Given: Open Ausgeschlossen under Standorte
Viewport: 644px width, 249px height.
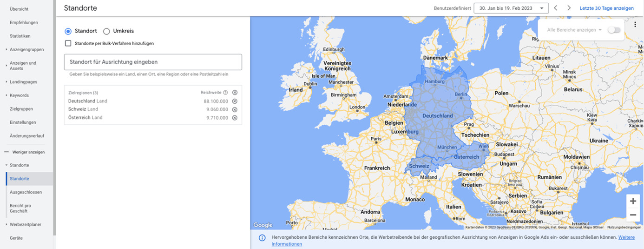Looking at the screenshot, I should 26,192.
